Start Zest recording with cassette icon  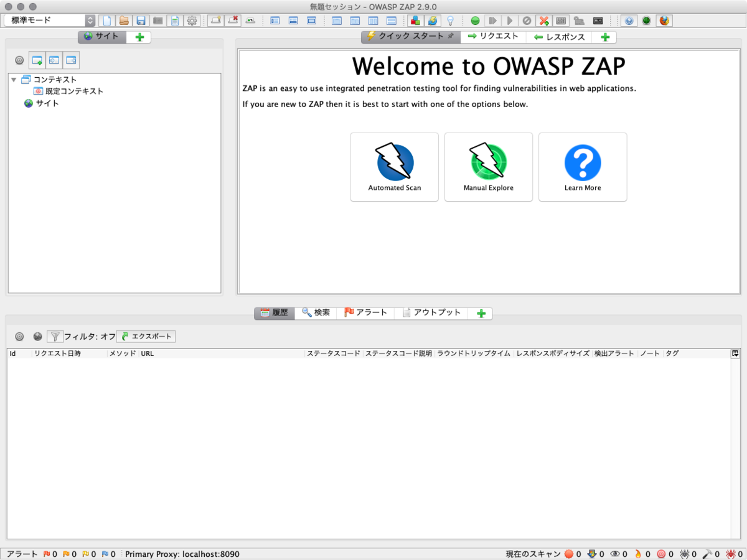click(598, 21)
